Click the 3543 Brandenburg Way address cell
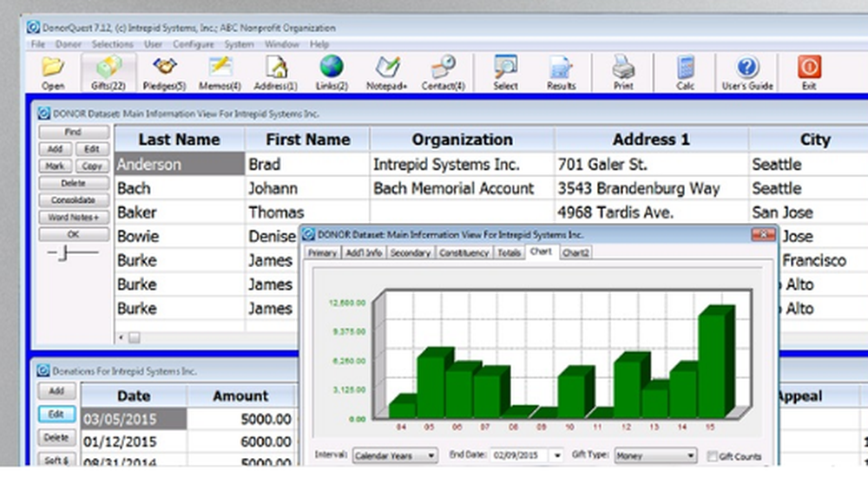 pyautogui.click(x=651, y=188)
